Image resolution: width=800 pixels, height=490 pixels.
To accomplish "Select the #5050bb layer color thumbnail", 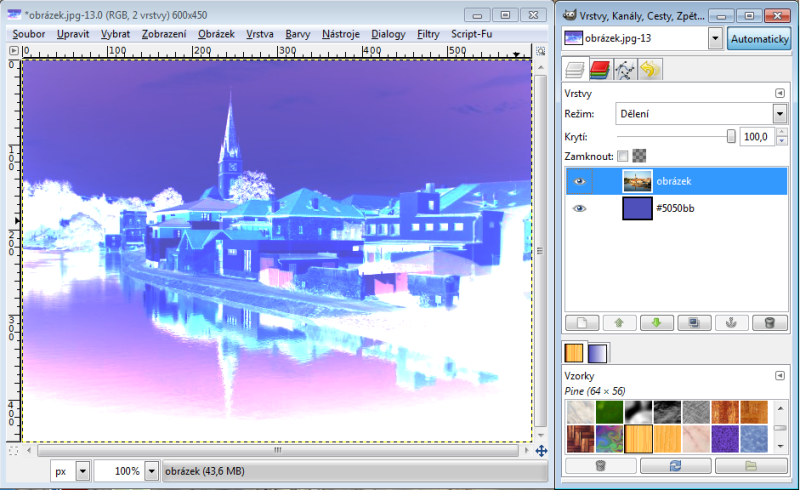I will 637,208.
